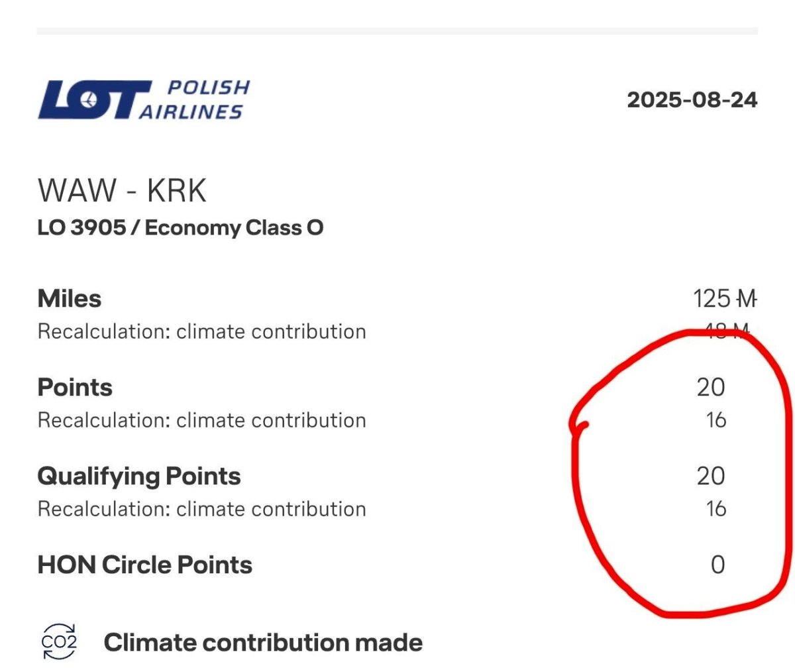Screen dimensions: 795x672
Task: Click the flight date 2025-08-24
Action: click(692, 100)
